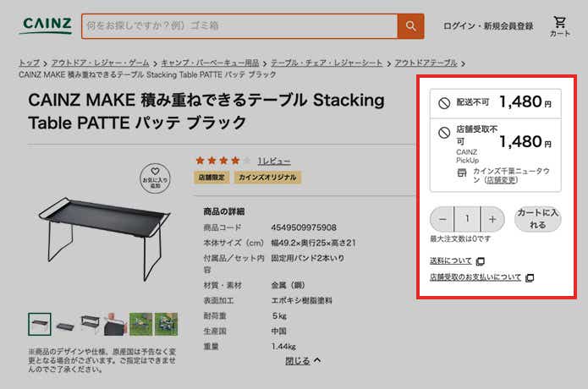Image resolution: width=588 pixels, height=389 pixels.
Task: Open アウトドアテーブル breadcrumb
Action: point(426,63)
